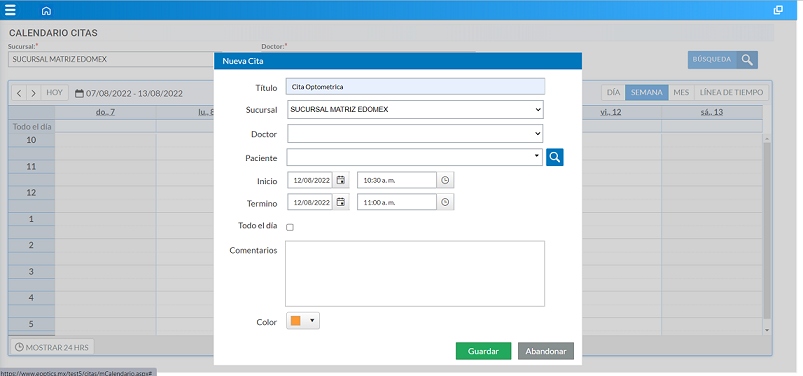Go to next week arrow
This screenshot has width=803, height=376.
[x=33, y=93]
